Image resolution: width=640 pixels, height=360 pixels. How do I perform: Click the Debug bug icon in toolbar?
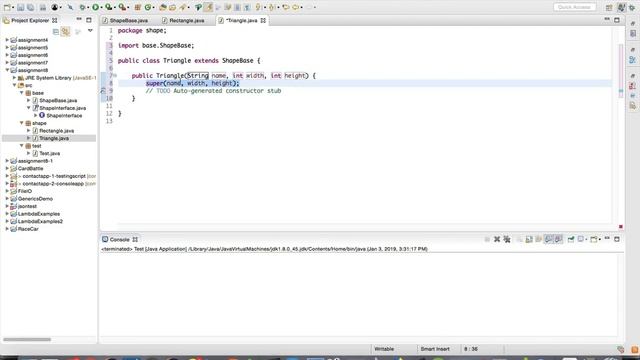(x=82, y=7)
